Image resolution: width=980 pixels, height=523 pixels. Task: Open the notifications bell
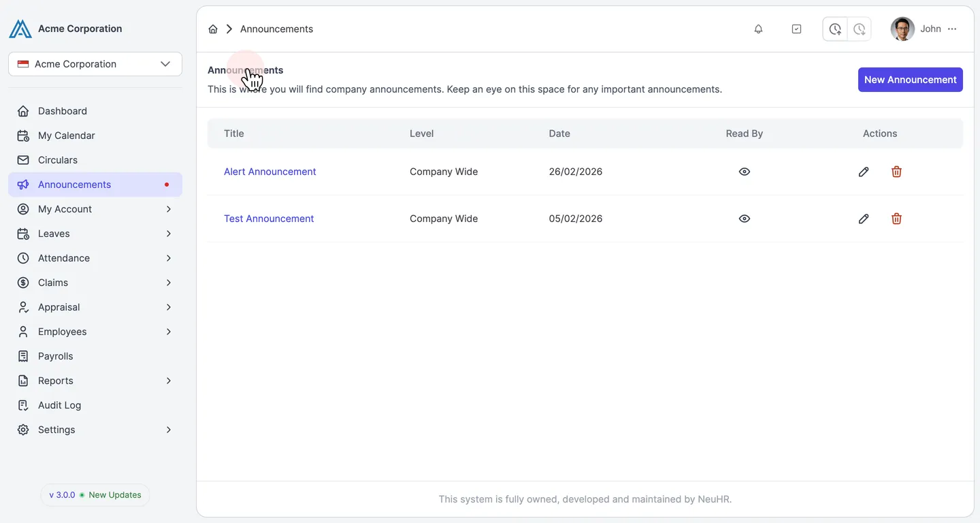pyautogui.click(x=758, y=29)
